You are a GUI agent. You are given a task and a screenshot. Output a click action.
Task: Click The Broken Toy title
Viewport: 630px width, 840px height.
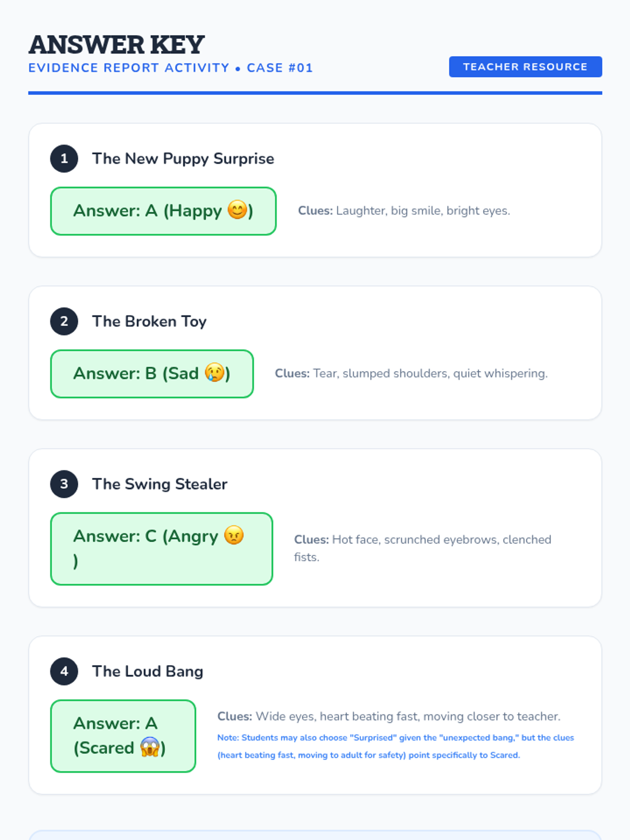[150, 321]
